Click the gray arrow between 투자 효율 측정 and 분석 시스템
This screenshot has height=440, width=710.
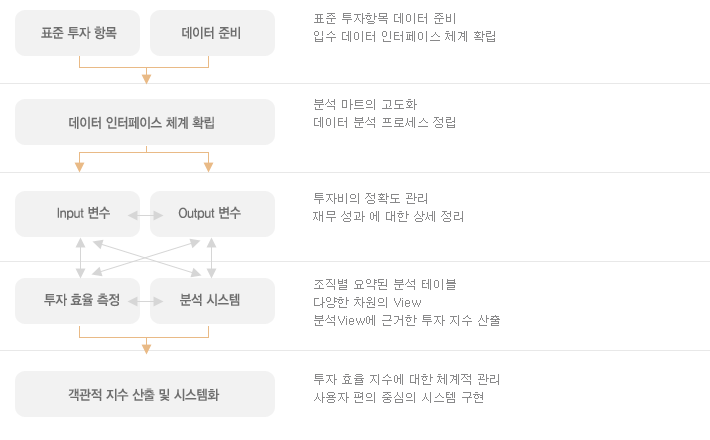point(145,301)
